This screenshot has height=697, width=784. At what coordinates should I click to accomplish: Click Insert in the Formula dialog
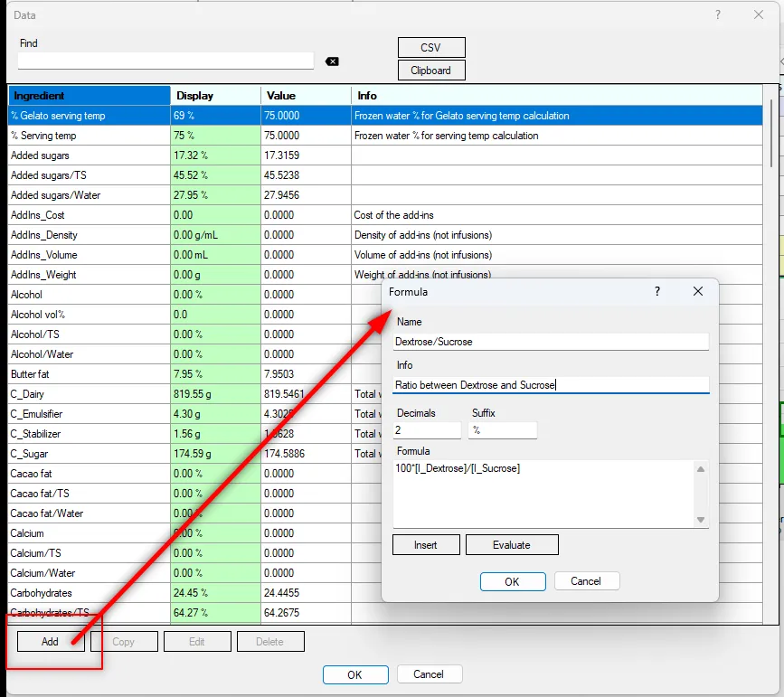pos(426,545)
